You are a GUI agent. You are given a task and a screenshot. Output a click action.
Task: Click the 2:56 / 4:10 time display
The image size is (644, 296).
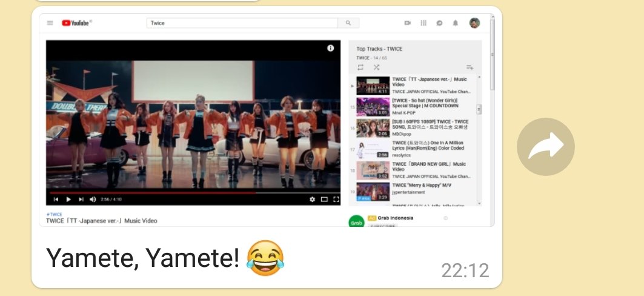(111, 200)
